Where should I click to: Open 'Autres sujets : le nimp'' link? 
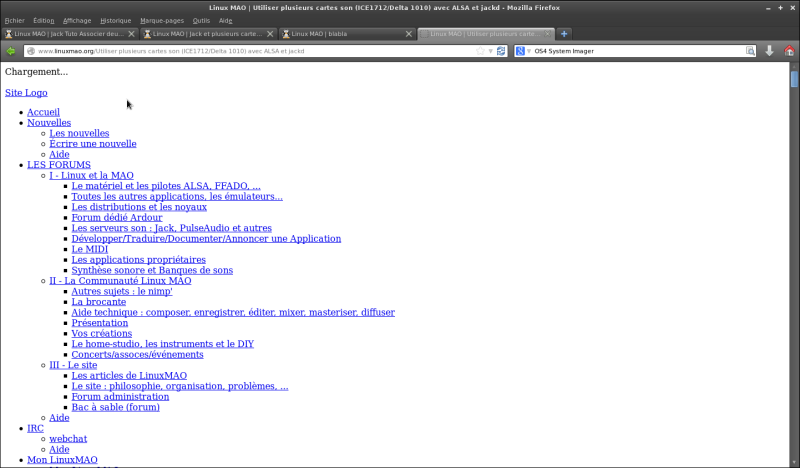click(122, 291)
